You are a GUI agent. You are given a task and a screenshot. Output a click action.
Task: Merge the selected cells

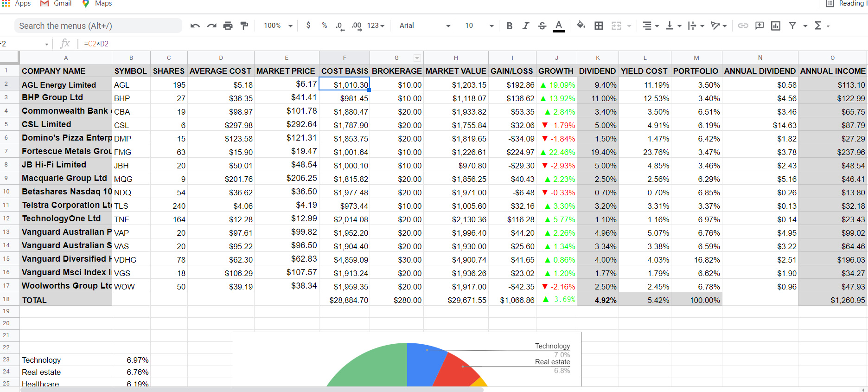(616, 26)
